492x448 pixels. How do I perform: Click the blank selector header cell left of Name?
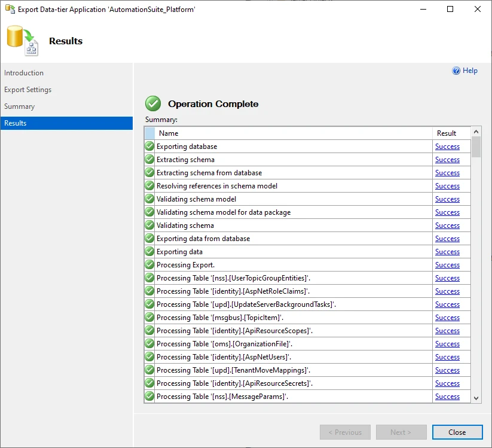click(150, 133)
